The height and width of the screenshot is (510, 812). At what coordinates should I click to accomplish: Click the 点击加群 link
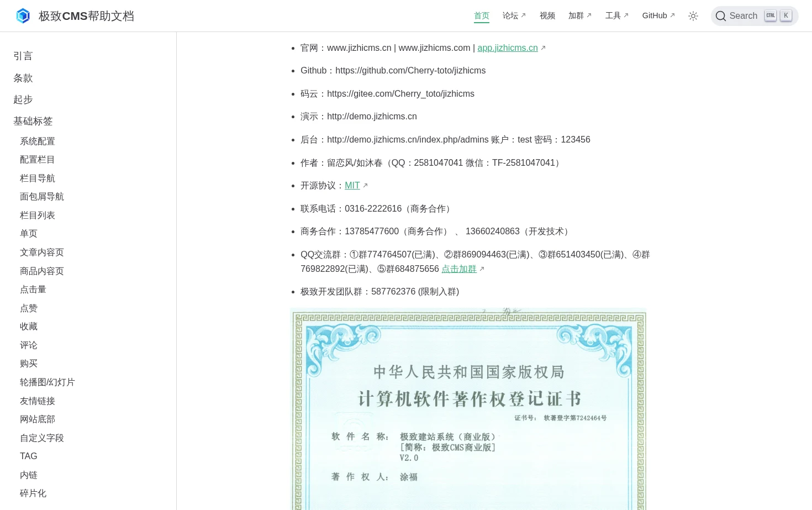coord(459,269)
